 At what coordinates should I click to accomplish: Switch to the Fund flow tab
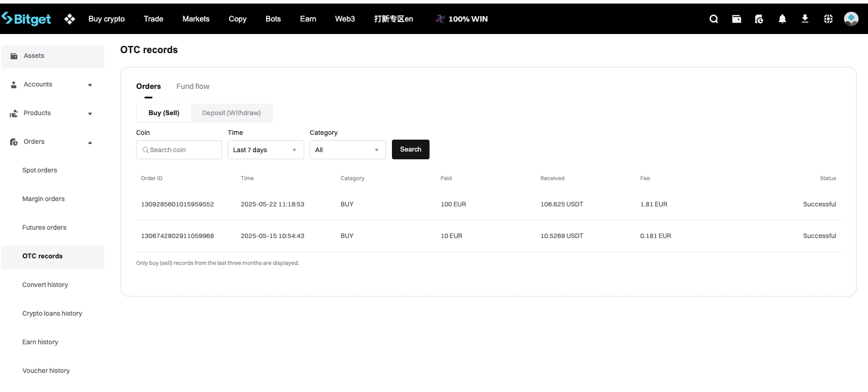[x=193, y=87]
